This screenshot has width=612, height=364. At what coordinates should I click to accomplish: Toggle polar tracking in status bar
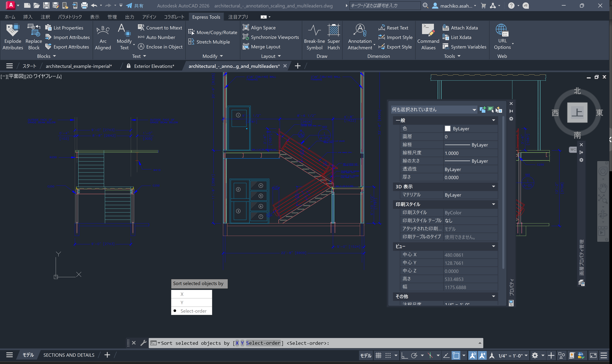(414, 355)
